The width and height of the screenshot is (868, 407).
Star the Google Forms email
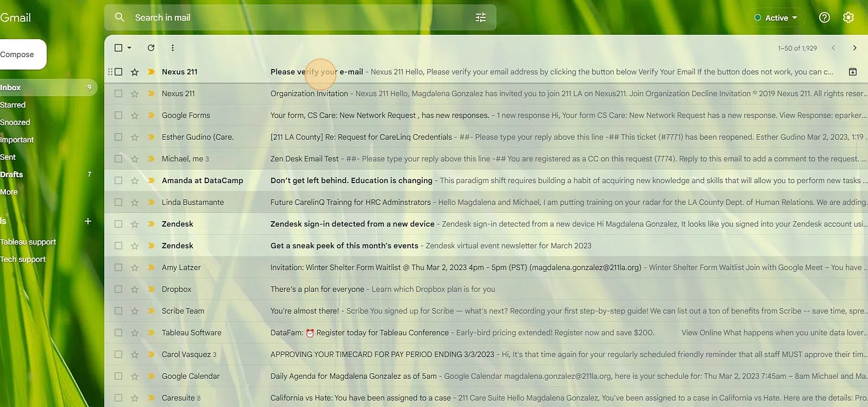pyautogui.click(x=135, y=115)
